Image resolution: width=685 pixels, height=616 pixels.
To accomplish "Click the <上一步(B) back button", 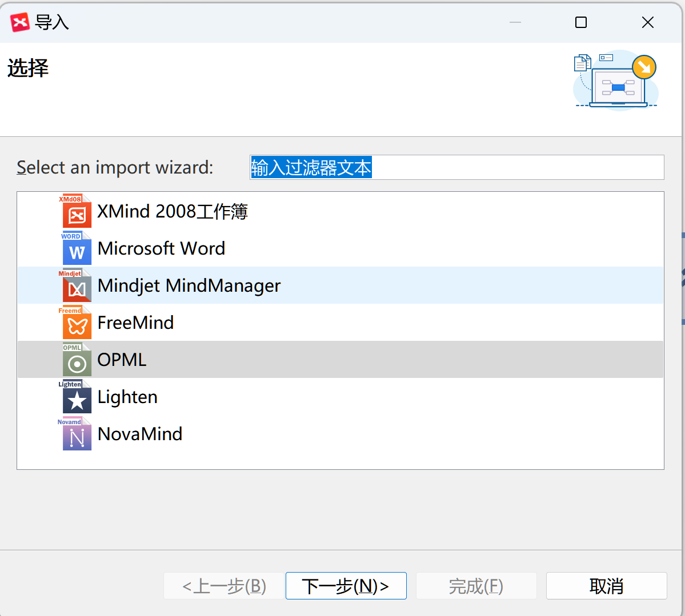I will [224, 586].
